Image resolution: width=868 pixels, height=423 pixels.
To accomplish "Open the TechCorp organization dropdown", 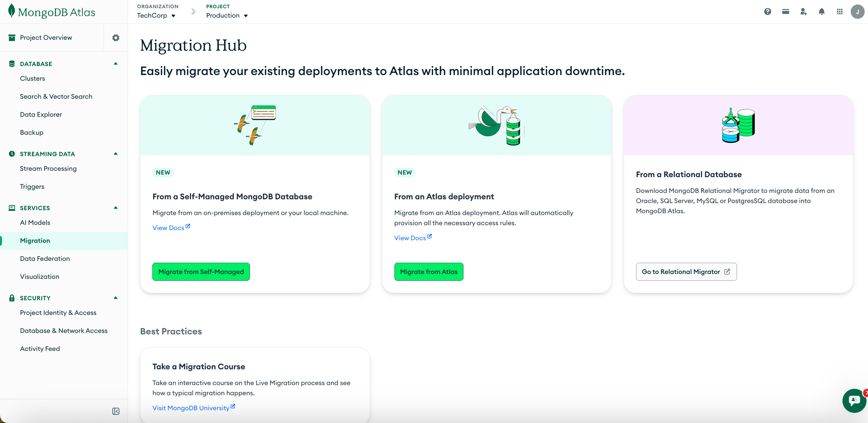I will point(156,15).
